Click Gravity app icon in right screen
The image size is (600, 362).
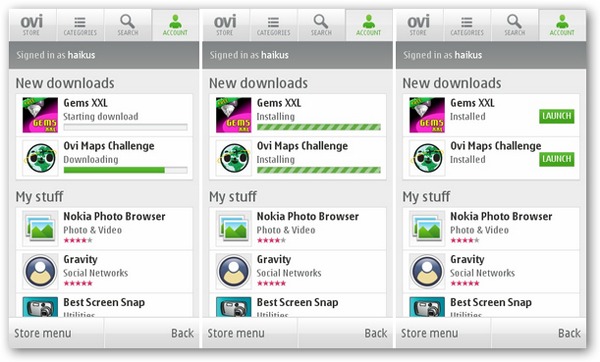427,271
